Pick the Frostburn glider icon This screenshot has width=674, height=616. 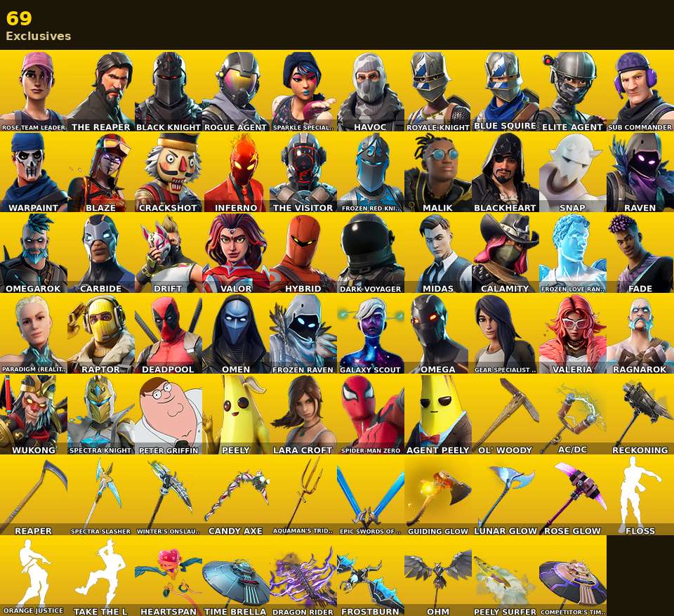click(371, 576)
